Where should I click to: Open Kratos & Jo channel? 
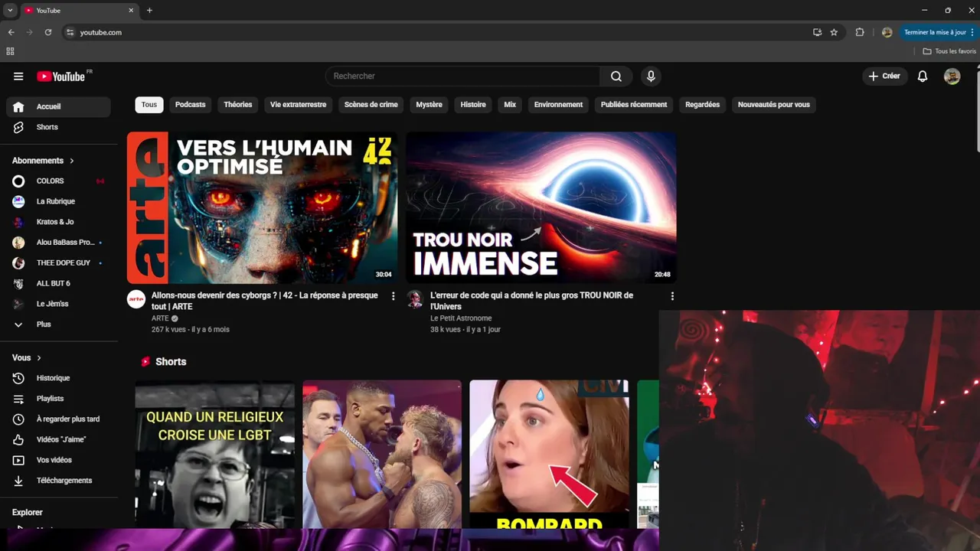tap(58, 222)
